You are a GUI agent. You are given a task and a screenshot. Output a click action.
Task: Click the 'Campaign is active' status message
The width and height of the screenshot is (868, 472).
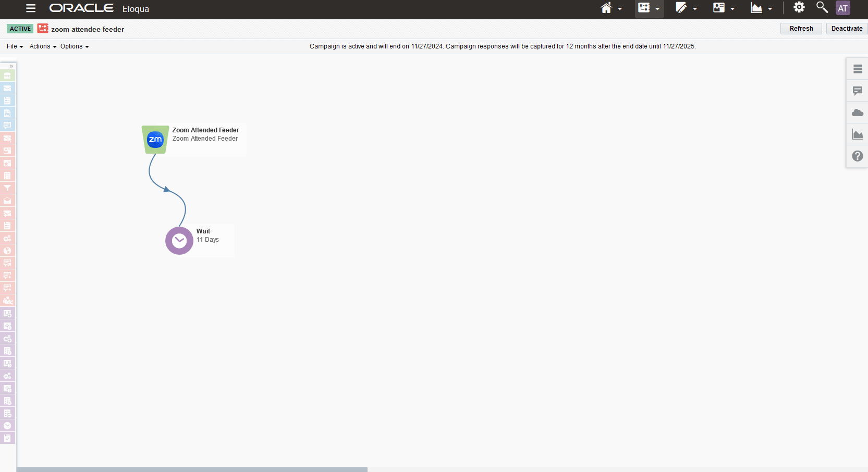[x=503, y=46]
